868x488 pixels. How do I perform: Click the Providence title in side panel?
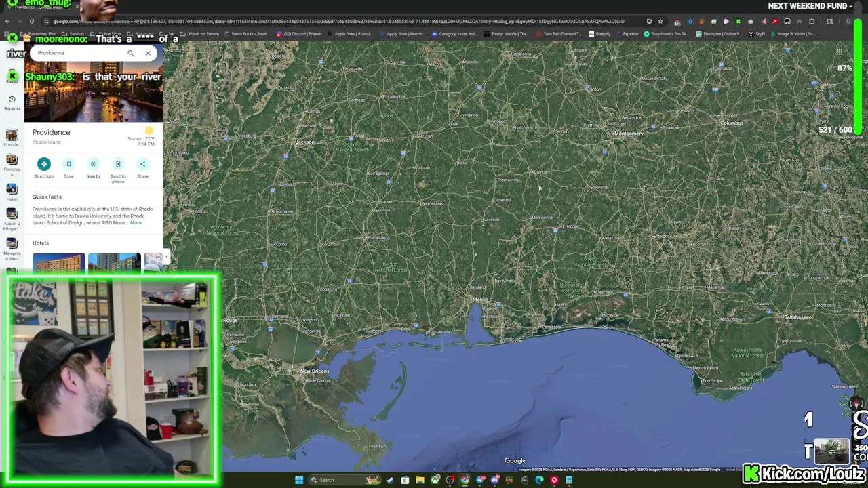(x=52, y=132)
